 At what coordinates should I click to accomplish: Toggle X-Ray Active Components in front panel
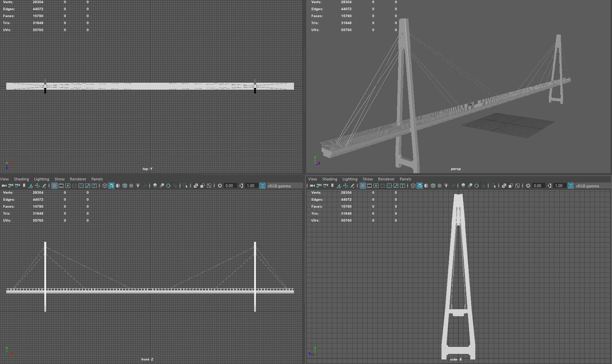(x=202, y=186)
